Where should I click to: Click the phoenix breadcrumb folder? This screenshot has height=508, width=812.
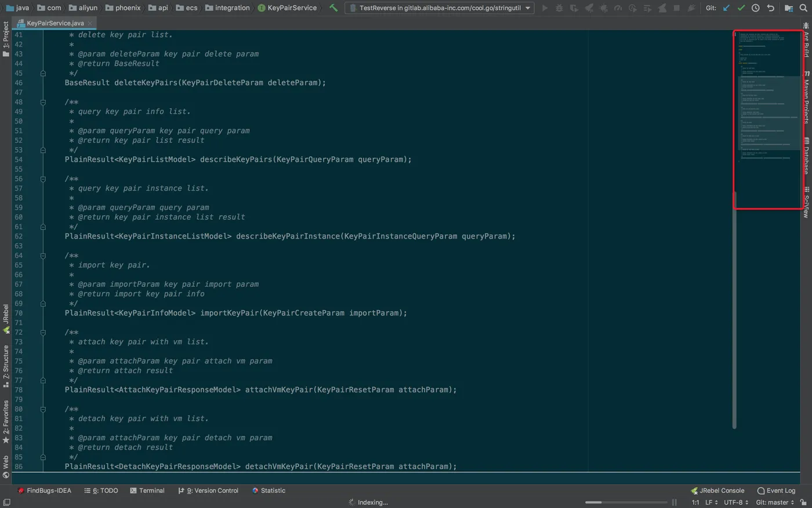[x=123, y=8]
